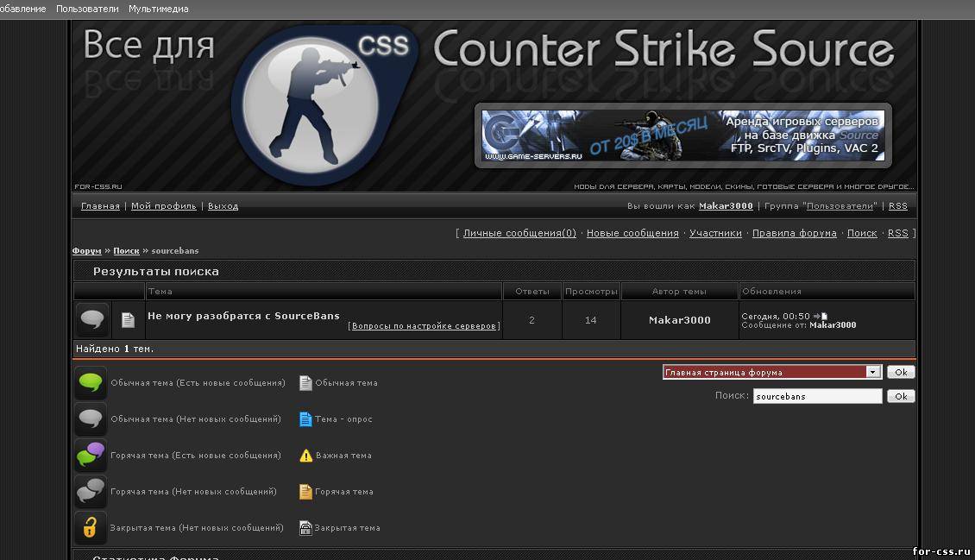Open the Пользователи group link
Viewport: 975px width, 560px height.
click(x=840, y=205)
